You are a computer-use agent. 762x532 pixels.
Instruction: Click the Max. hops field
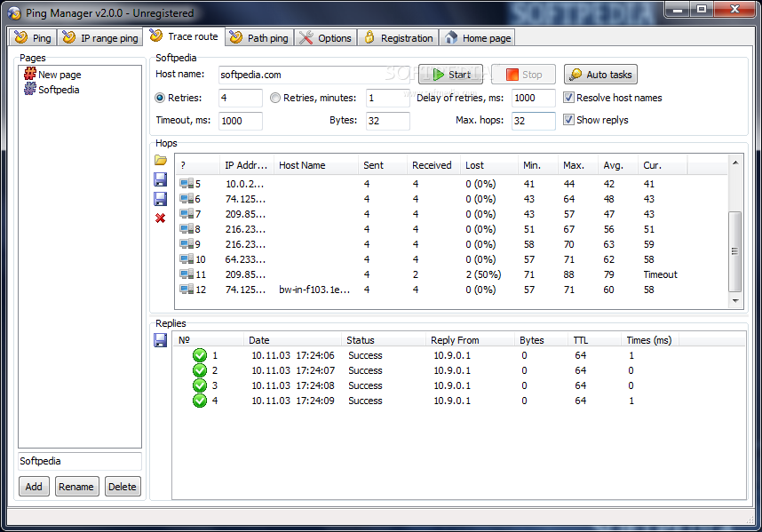534,121
